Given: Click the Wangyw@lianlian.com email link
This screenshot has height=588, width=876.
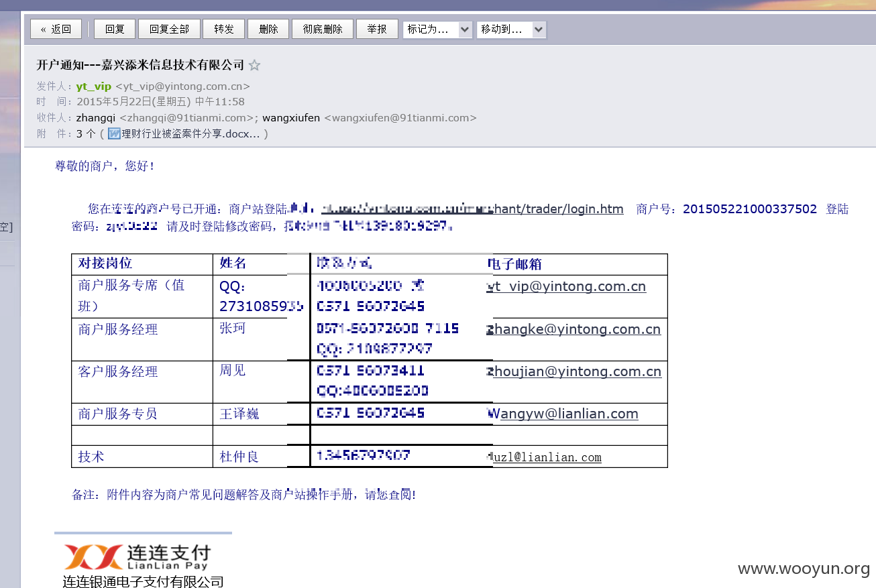Looking at the screenshot, I should click(563, 414).
